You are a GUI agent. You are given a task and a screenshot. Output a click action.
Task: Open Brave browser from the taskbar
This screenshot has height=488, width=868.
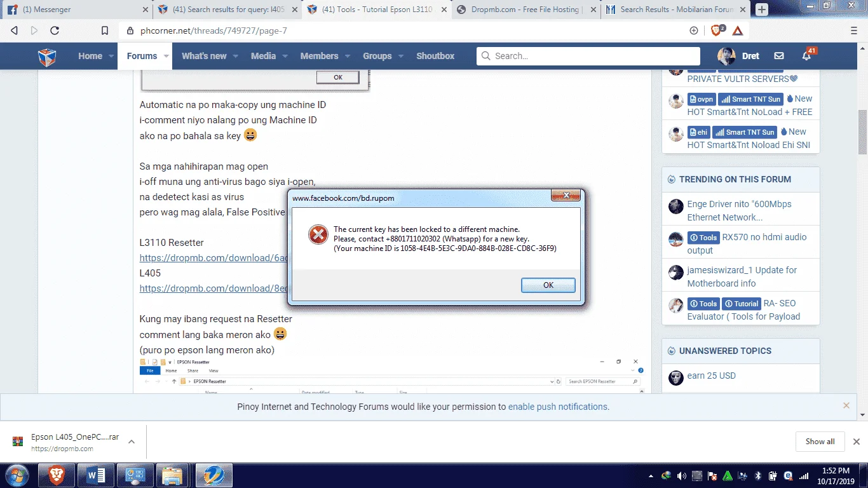[57, 475]
